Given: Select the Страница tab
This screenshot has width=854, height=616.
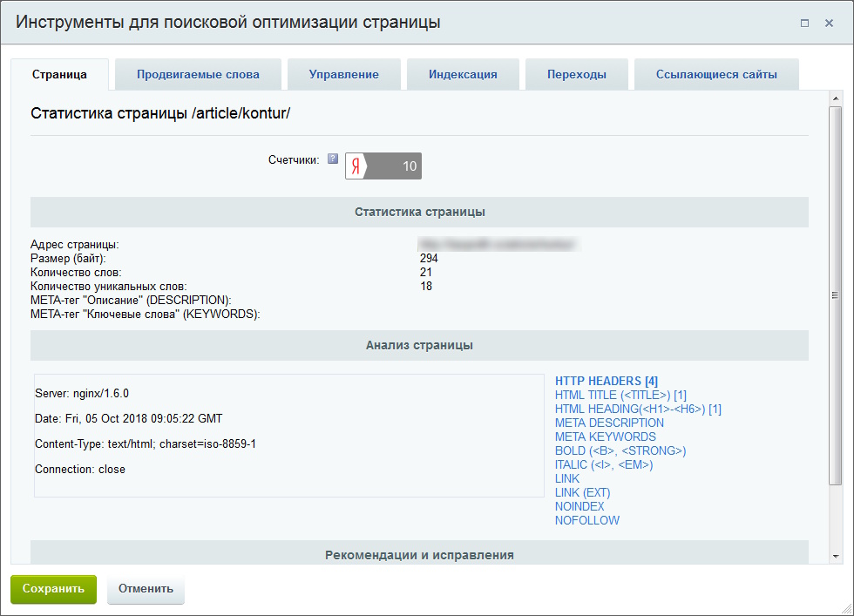Looking at the screenshot, I should click(x=59, y=74).
